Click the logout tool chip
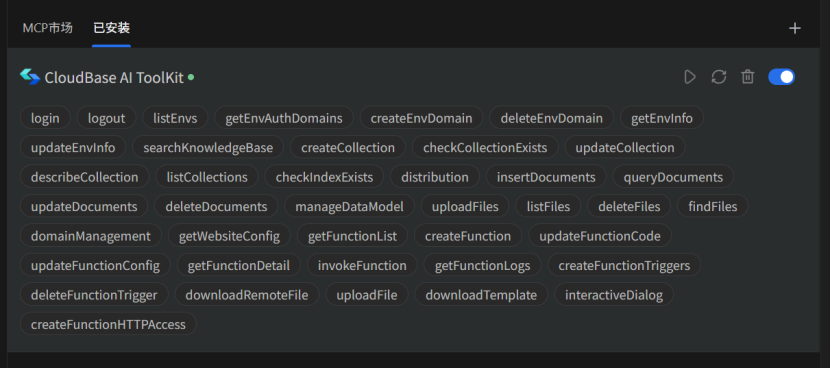Viewport: 831px width, 369px height. tap(107, 118)
